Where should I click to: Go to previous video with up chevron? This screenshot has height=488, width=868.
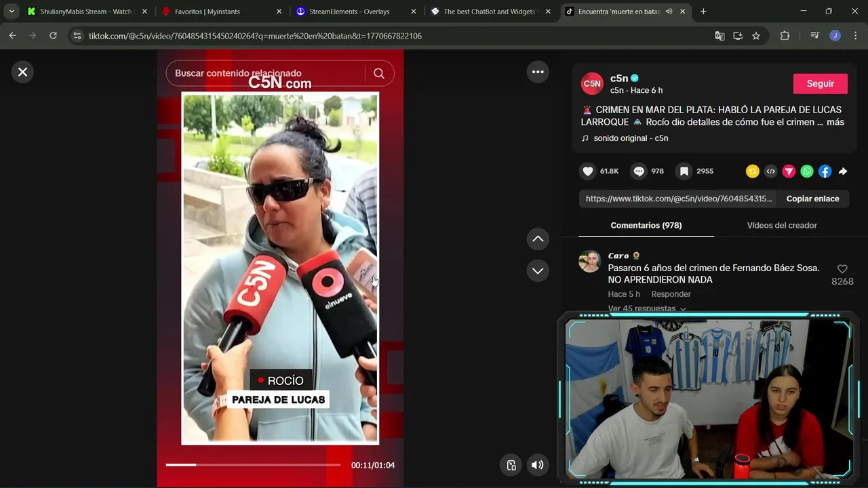click(x=538, y=239)
